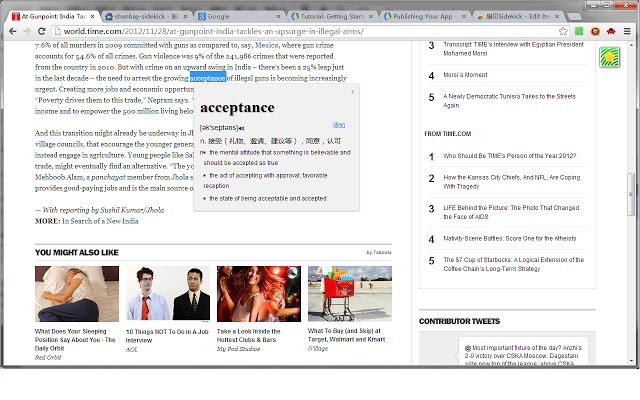The width and height of the screenshot is (640, 400).
Task: Go back with the browser back arrow
Action: [13, 31]
